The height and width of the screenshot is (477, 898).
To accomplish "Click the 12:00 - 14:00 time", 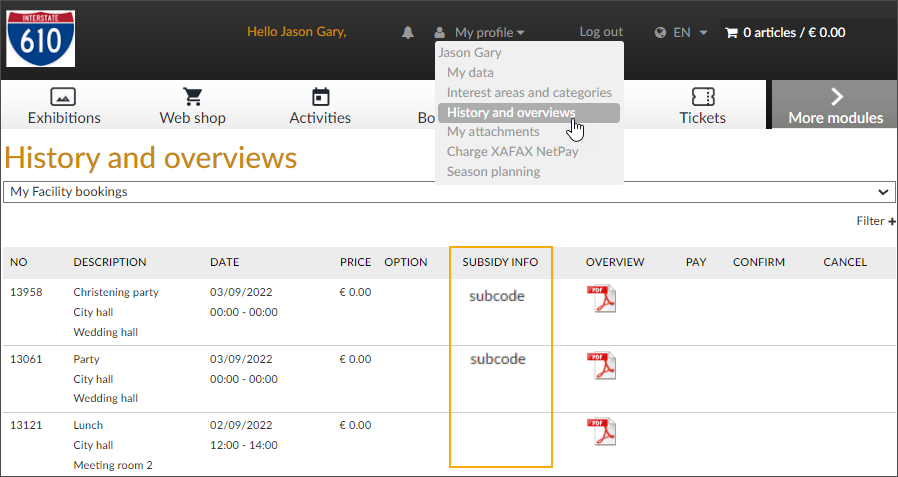I will [x=244, y=445].
